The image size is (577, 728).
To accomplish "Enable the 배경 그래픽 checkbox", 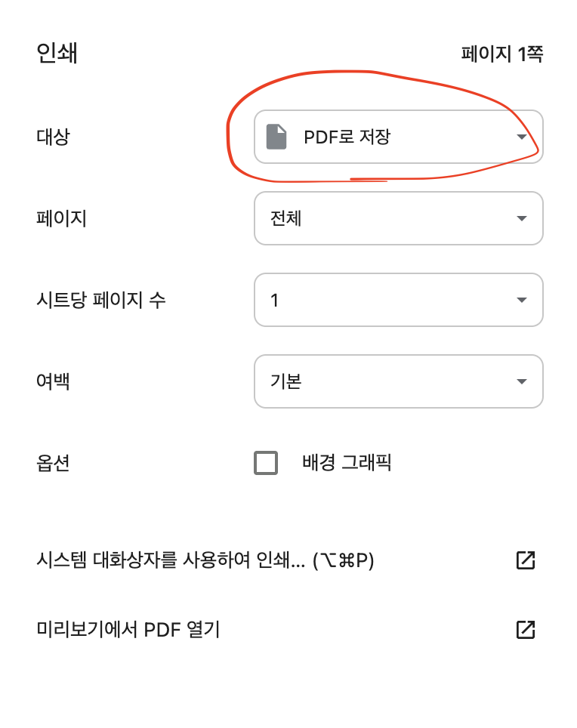I will (266, 463).
